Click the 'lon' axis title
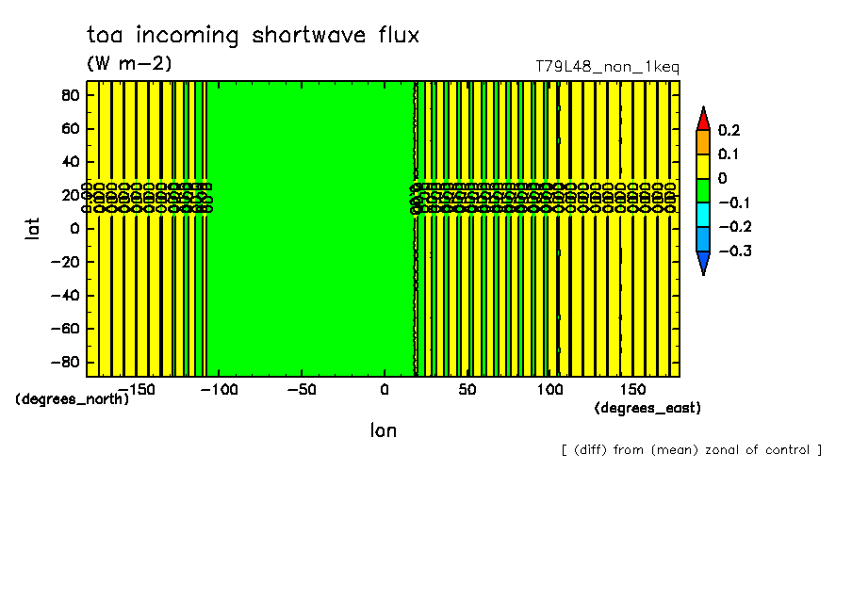The height and width of the screenshot is (616, 852). [x=384, y=430]
